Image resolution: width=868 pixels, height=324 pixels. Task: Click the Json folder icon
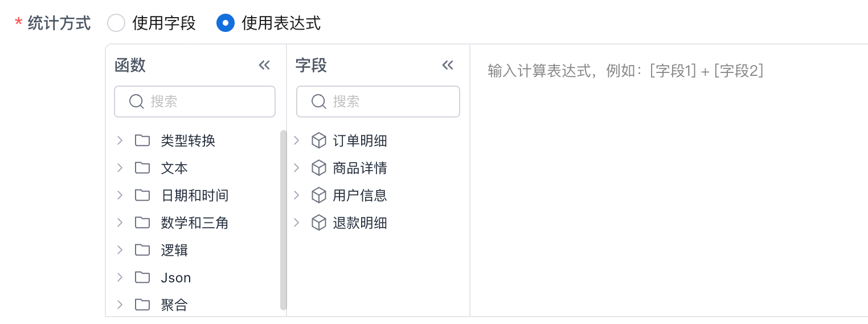[142, 277]
